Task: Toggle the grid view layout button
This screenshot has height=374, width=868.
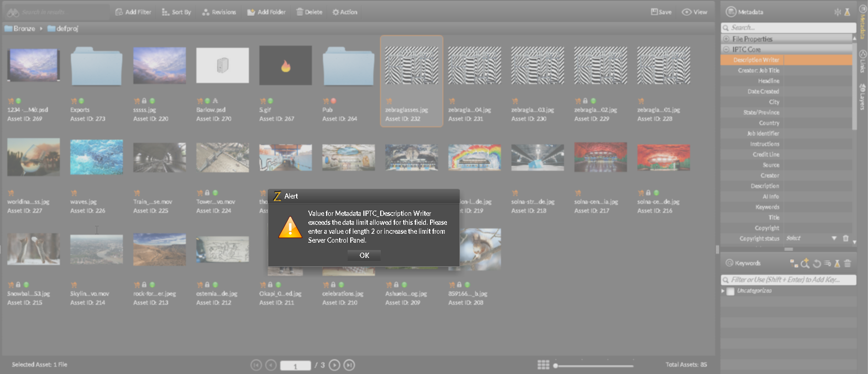Action: point(543,365)
